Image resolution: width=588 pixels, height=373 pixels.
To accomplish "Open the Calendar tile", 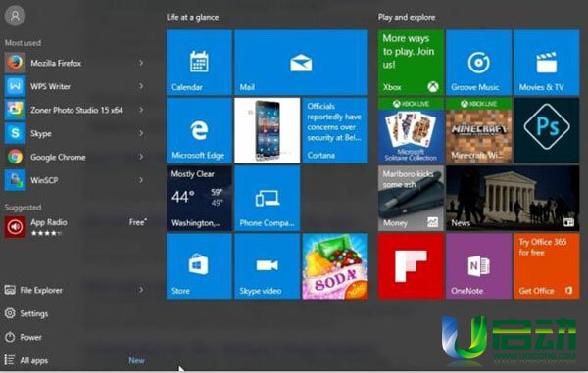I will [x=199, y=63].
